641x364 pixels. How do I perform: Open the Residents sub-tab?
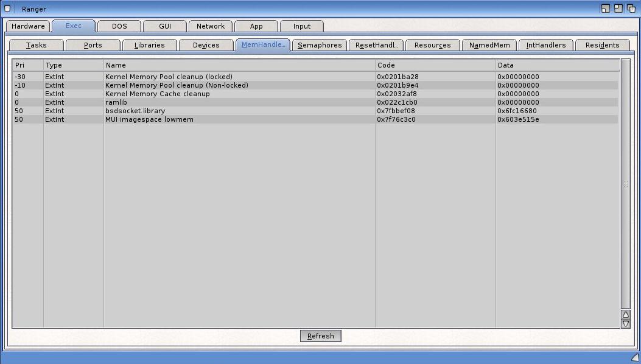[x=602, y=45]
